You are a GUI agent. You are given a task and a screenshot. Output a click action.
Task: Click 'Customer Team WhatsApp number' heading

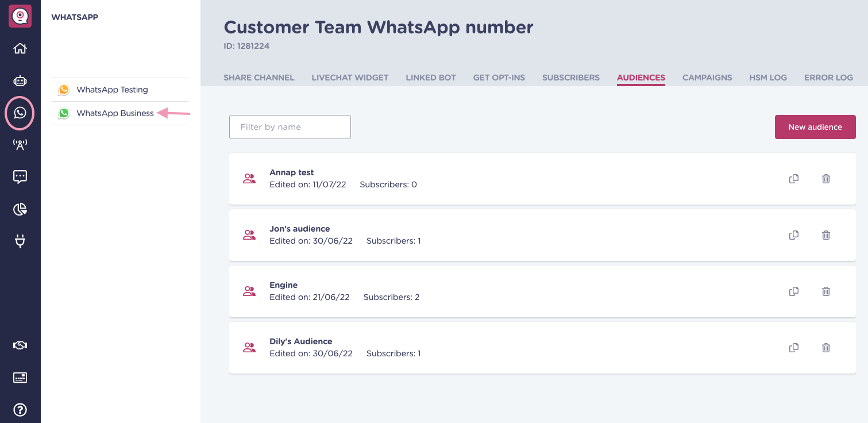click(x=379, y=26)
